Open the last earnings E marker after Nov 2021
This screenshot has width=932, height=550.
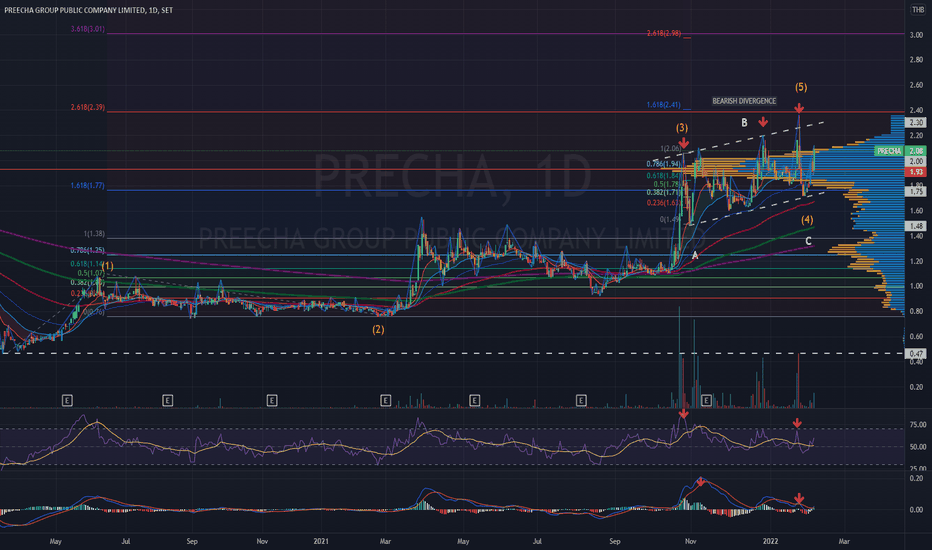[706, 401]
